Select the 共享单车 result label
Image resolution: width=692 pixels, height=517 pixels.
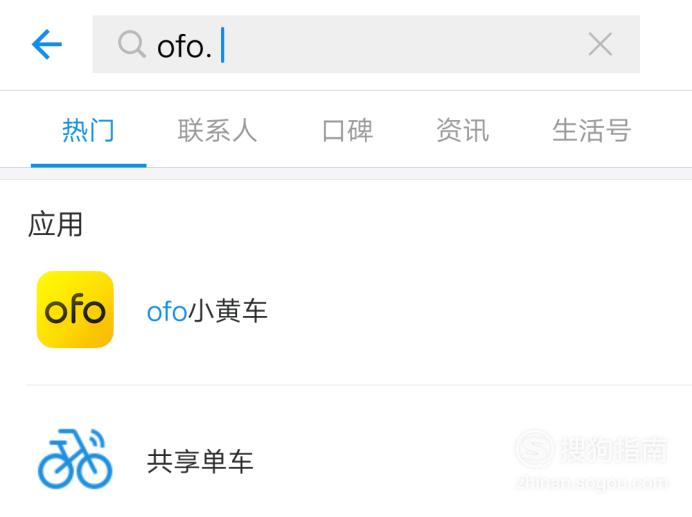200,461
